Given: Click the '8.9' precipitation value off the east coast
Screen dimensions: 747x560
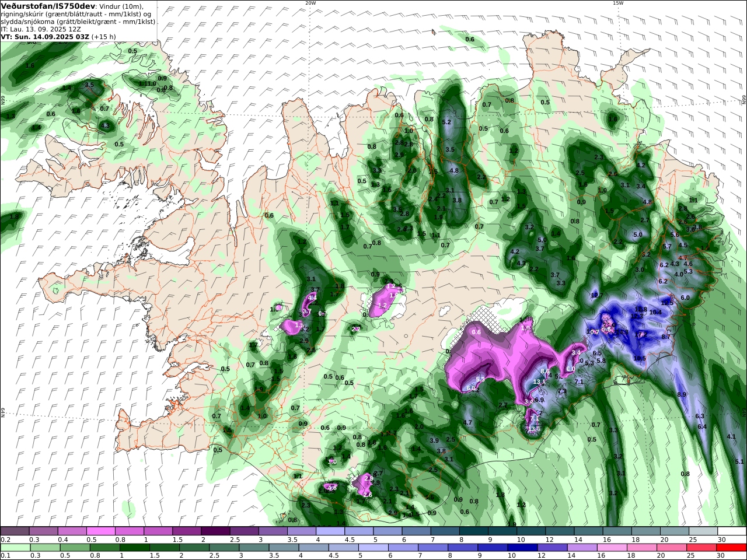Looking at the screenshot, I should (682, 395).
